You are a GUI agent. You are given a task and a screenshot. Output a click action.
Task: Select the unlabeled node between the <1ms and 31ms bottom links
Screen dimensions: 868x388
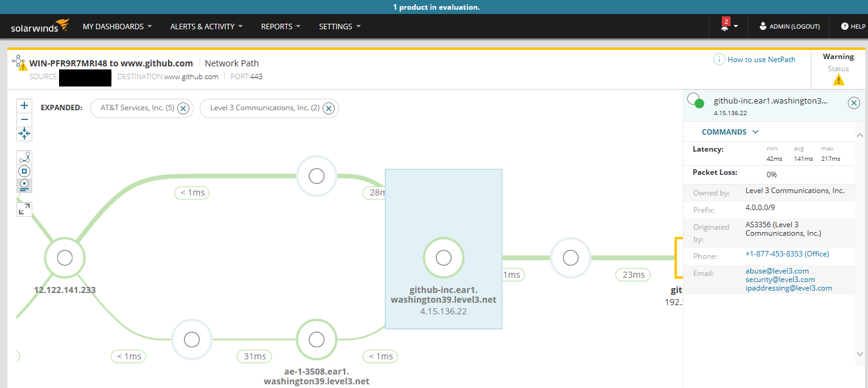tap(192, 339)
